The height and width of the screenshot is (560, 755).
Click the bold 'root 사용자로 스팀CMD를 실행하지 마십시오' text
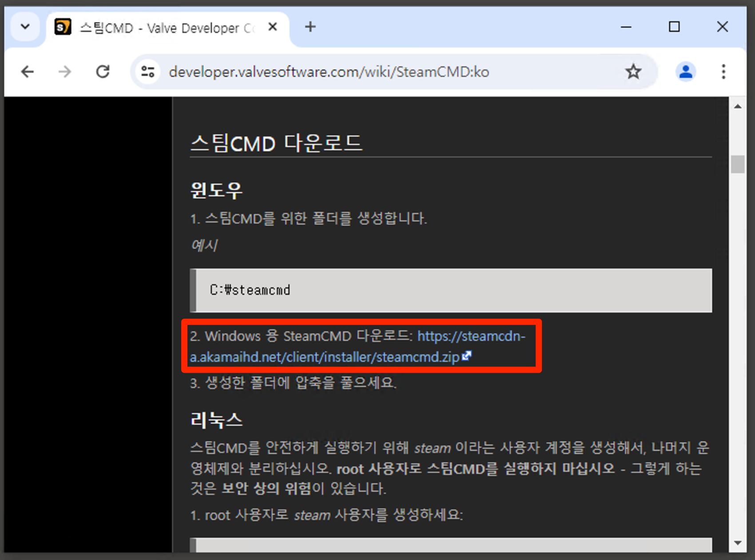coord(476,469)
